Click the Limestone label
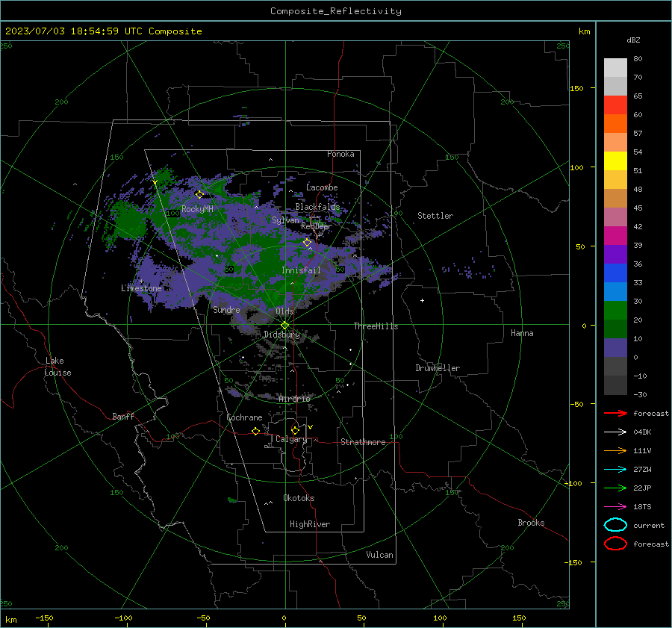 [x=141, y=288]
